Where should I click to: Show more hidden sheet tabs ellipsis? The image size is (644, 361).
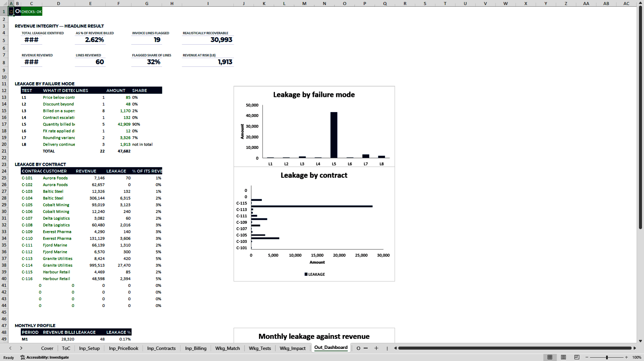(366, 348)
